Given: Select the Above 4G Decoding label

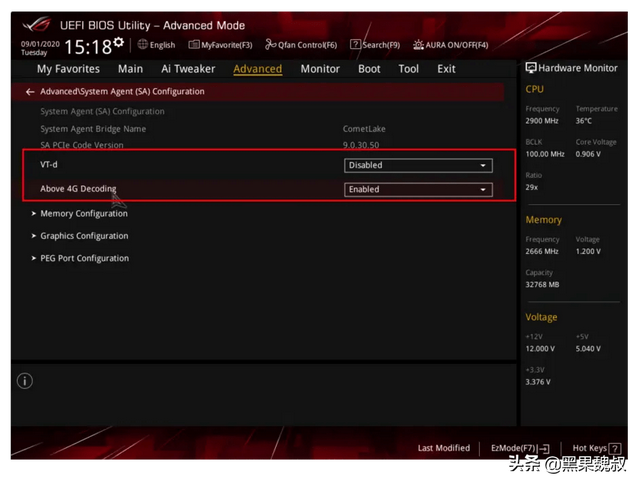Looking at the screenshot, I should (x=78, y=189).
